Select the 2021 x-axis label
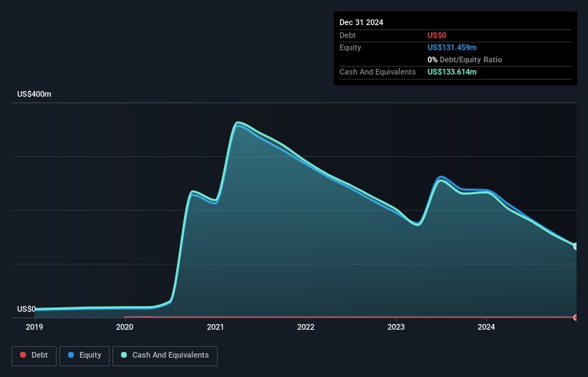Screen dimensions: 588x377 tap(215, 328)
